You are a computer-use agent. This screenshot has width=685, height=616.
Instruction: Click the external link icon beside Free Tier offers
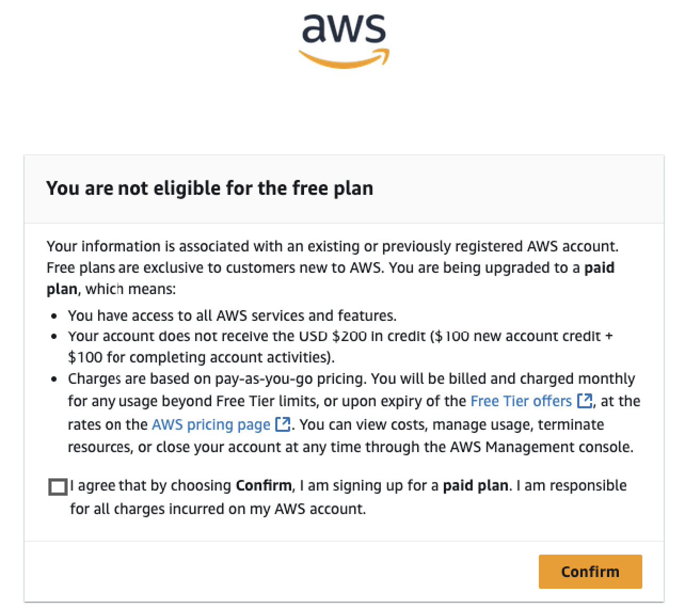[585, 401]
